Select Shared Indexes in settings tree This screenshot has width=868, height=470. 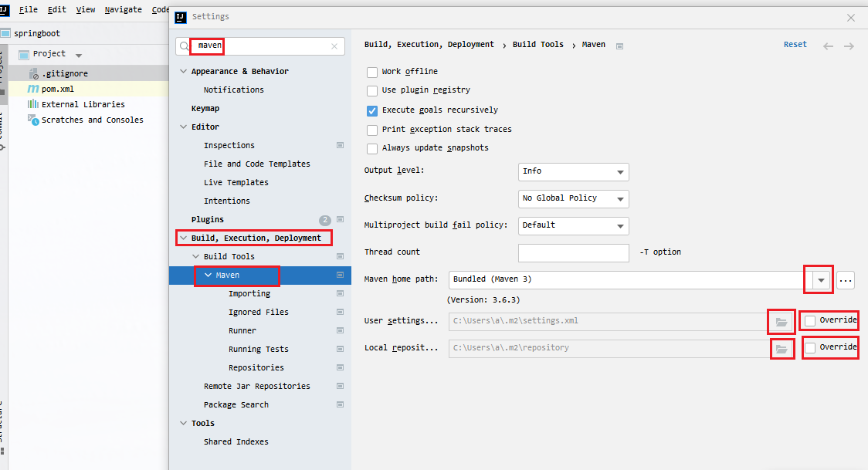[236, 441]
